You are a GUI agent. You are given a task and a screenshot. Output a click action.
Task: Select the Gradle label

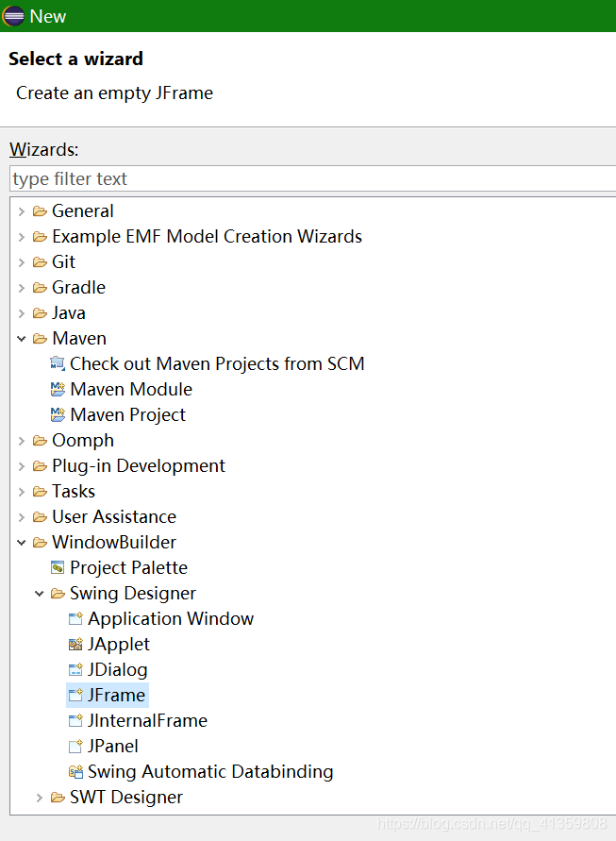79,288
